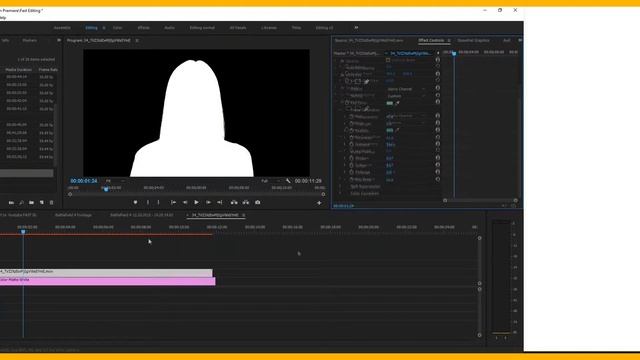Collapse the Matte Generation group
640x360 pixels.
pos(340,110)
